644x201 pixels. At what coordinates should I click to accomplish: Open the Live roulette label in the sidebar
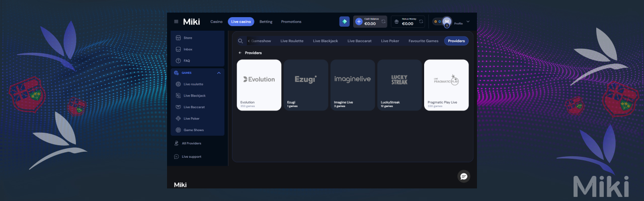pos(194,84)
